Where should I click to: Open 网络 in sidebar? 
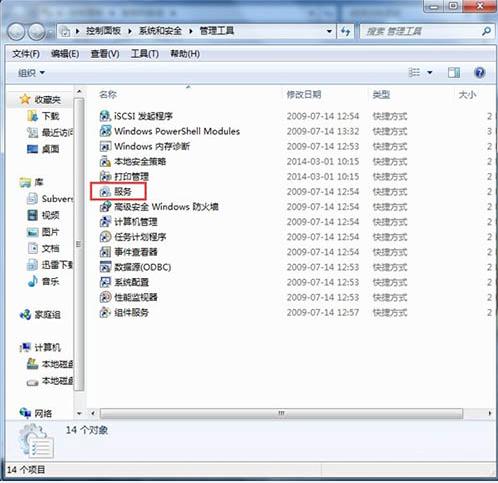[36, 413]
